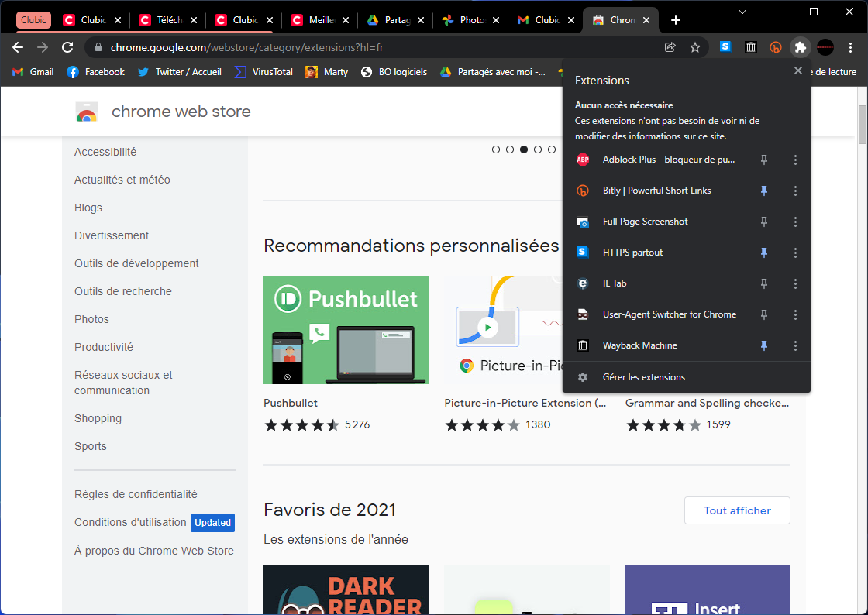The height and width of the screenshot is (615, 868).
Task: Toggle the Extensions puzzle-piece menu
Action: [x=801, y=47]
